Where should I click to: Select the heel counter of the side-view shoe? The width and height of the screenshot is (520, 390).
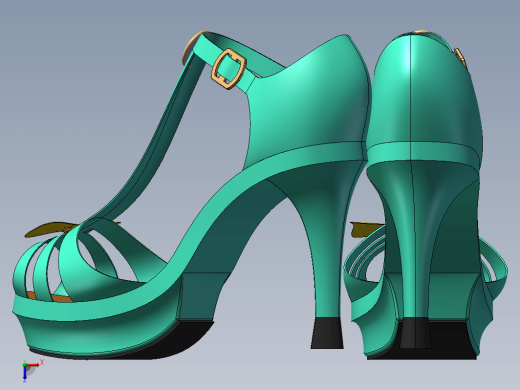point(308,100)
